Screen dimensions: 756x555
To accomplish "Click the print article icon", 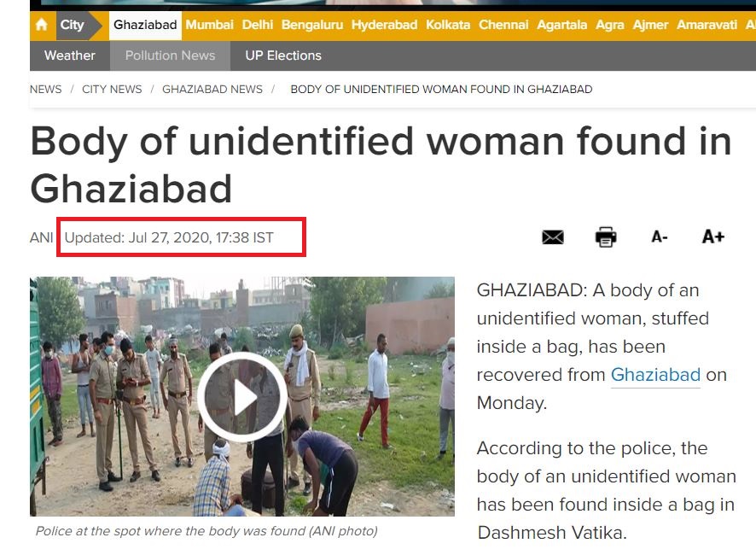I will pyautogui.click(x=606, y=237).
